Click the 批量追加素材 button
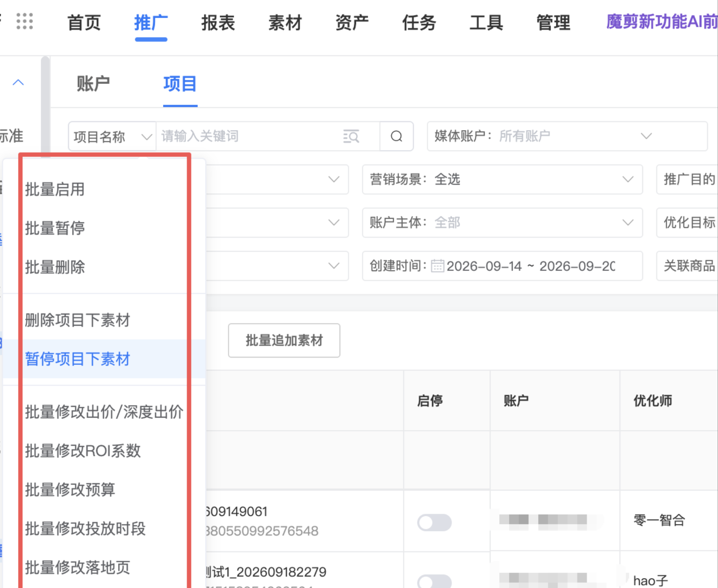Screen dimensions: 718x588 (284, 340)
